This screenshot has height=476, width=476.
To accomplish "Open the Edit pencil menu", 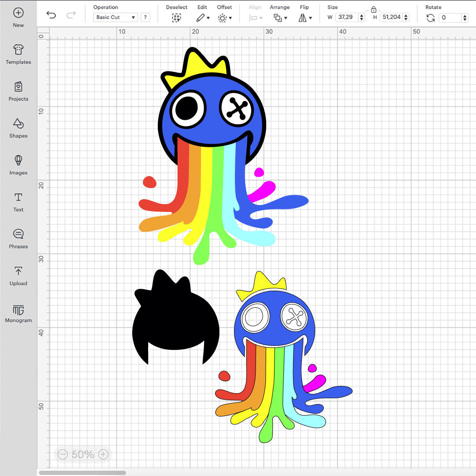I will 203,18.
